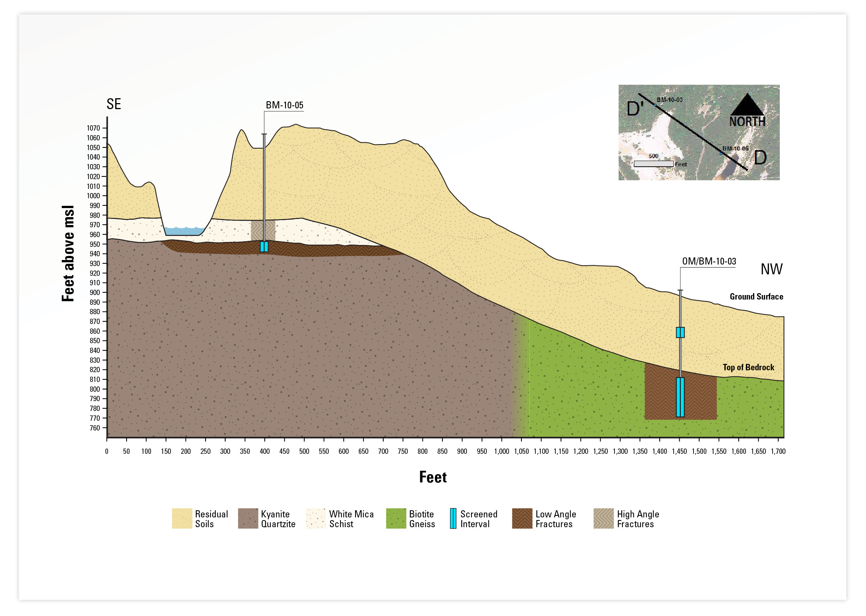Viewport: 866px width, 616px height.
Task: Click the 1070 elevation tick label
Action: (93, 128)
